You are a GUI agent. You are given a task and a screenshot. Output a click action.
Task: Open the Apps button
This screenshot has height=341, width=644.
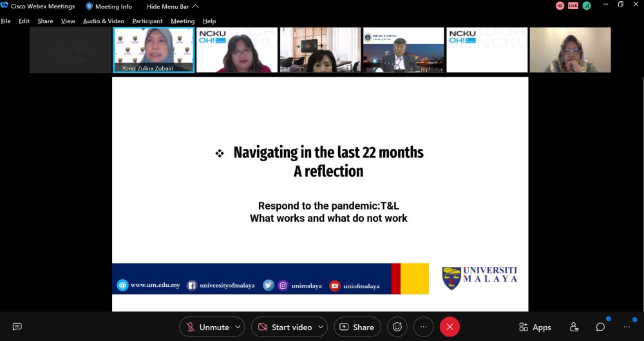click(535, 327)
